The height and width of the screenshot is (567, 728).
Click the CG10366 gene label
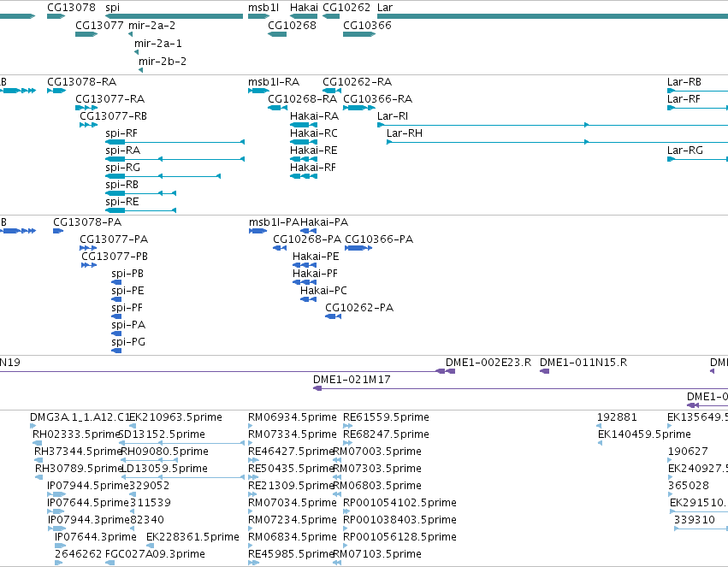pos(367,25)
